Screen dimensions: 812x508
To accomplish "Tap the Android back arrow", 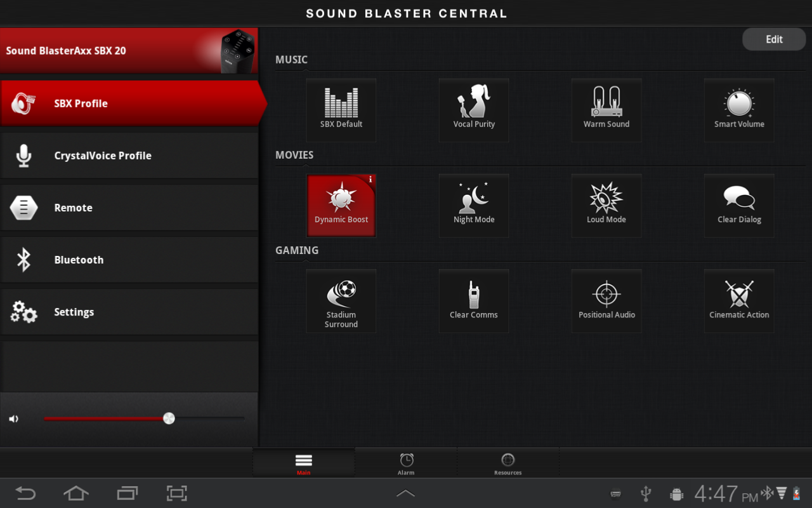I will [x=25, y=493].
